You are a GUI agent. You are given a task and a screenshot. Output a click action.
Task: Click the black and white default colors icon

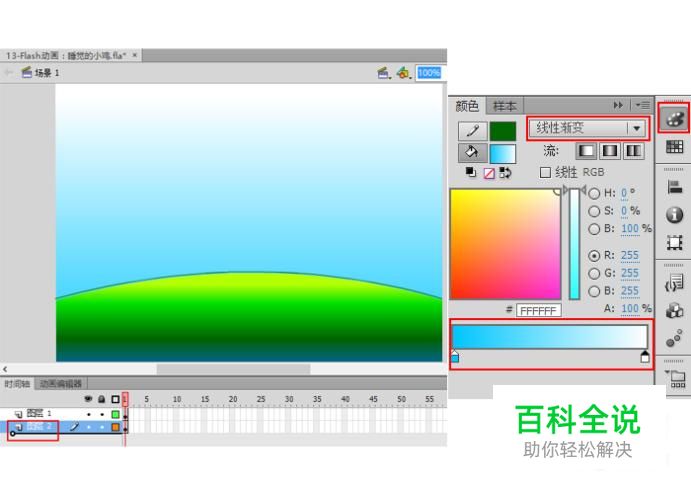(x=471, y=172)
